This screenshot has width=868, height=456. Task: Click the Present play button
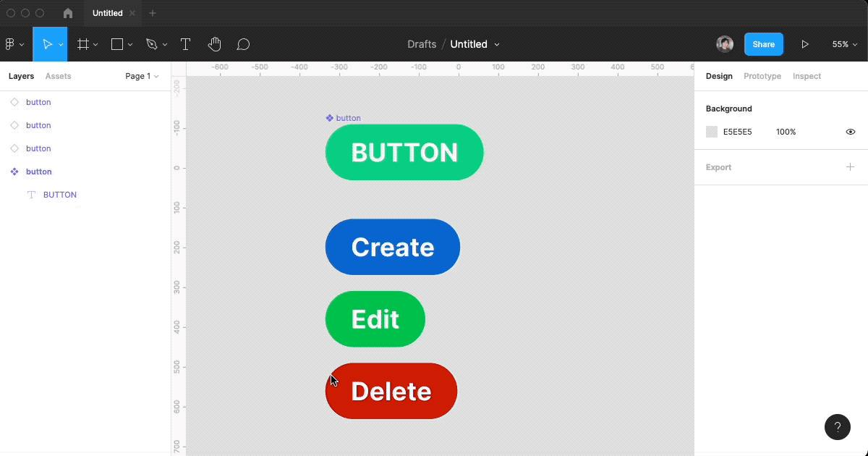(805, 43)
